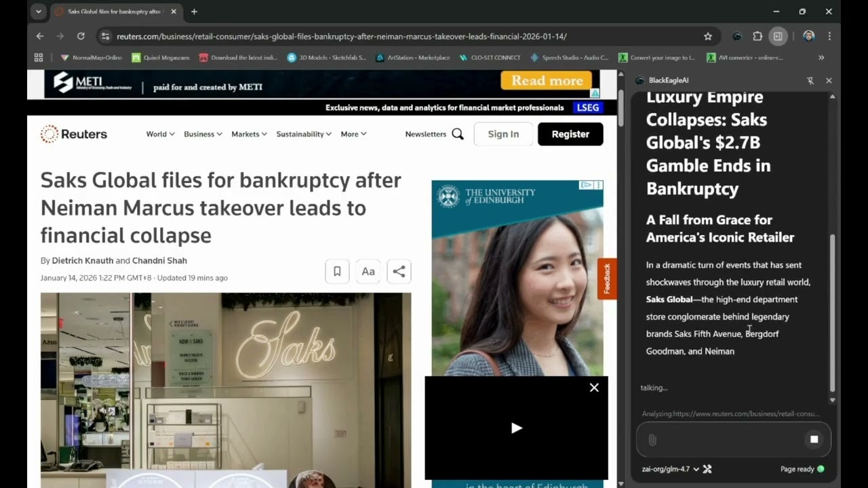Open the University of Edinburgh ad
This screenshot has width=868, height=488.
click(517, 278)
